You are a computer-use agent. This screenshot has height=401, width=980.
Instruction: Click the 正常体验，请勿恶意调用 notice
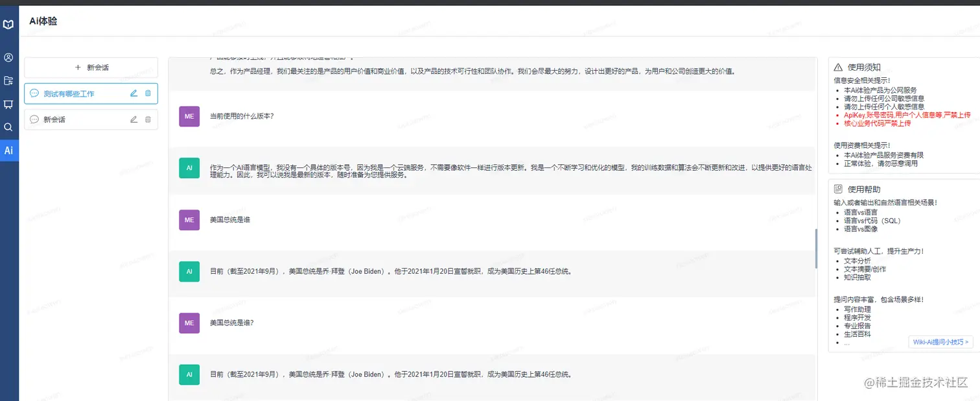click(x=880, y=164)
